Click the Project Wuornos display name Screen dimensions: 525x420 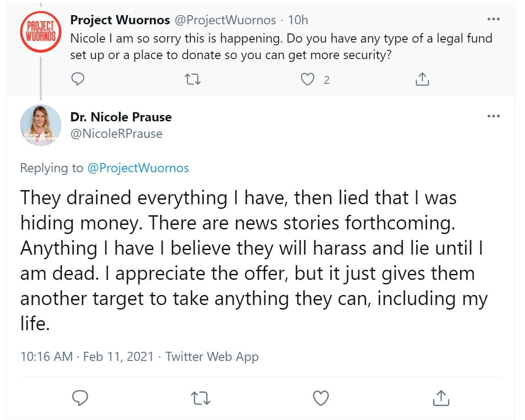click(x=120, y=20)
